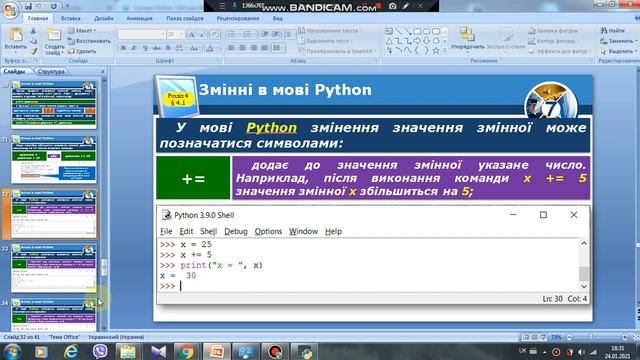The height and width of the screenshot is (360, 640).
Task: Select the star shape in shapes gallery
Action: pos(436,51)
